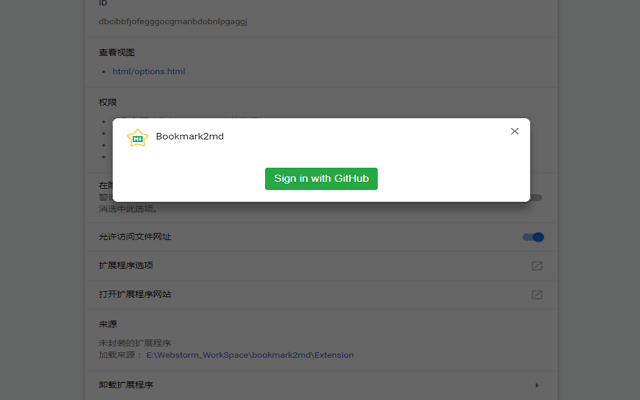The height and width of the screenshot is (400, 640).
Task: Open 打开扩展程序网站 external link icon
Action: 537,295
